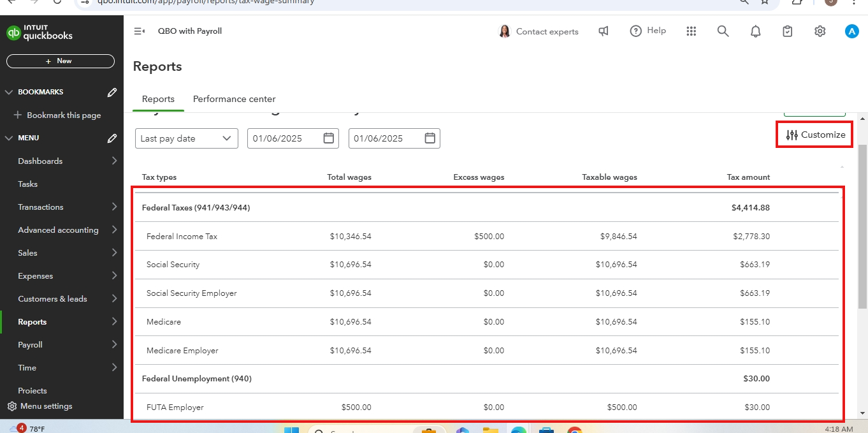Collapse the BOOKMARKS section
Screen dimensions: 868x433
point(9,92)
